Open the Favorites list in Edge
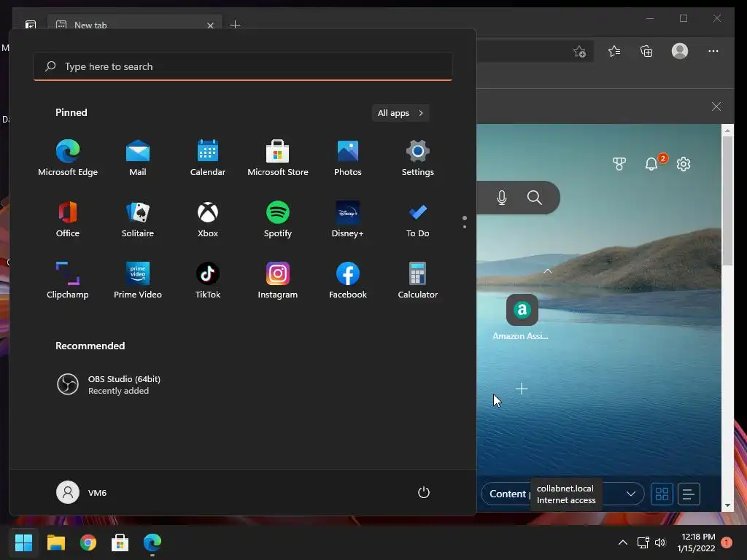This screenshot has width=747, height=560. click(x=614, y=51)
